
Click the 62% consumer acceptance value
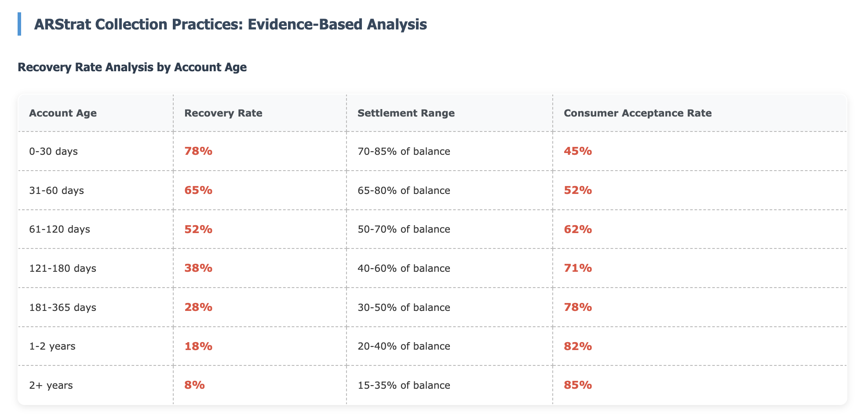pyautogui.click(x=578, y=229)
